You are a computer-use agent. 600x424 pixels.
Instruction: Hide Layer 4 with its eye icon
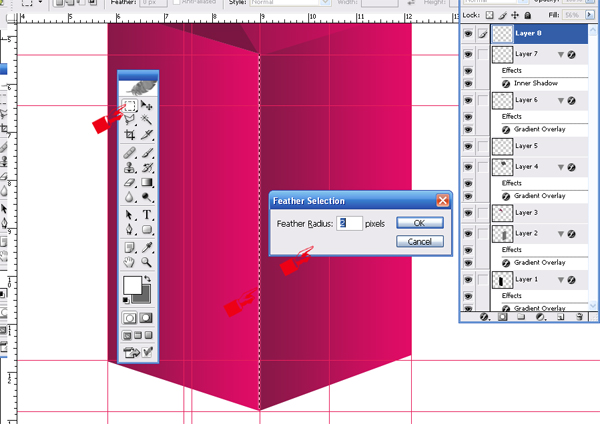click(468, 167)
